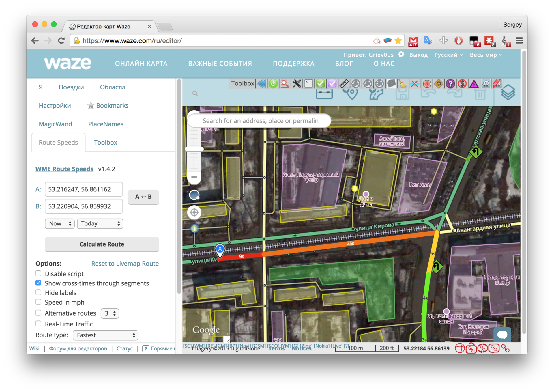554x392 pixels.
Task: Click the Gmail extension icon showing 417
Action: tap(413, 41)
